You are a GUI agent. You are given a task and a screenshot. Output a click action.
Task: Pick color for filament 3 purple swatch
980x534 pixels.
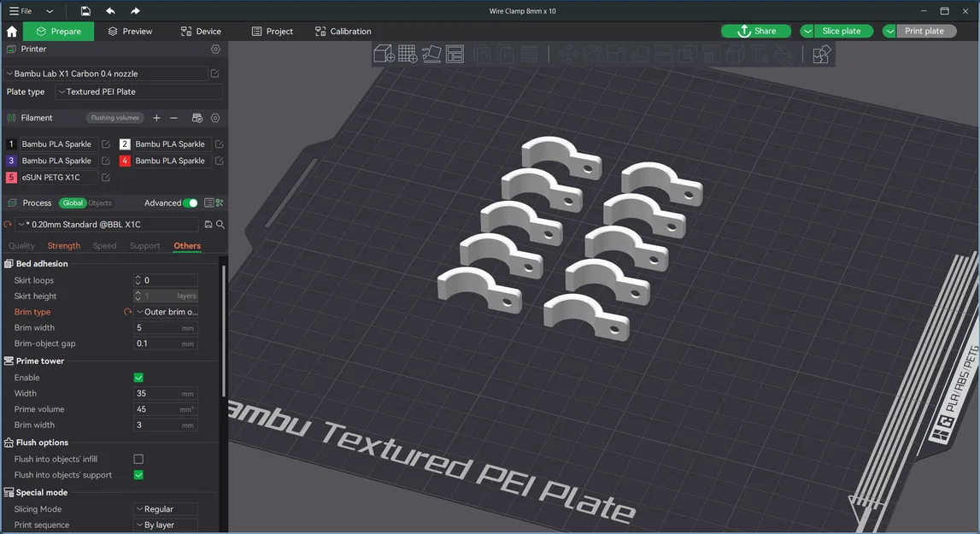click(x=10, y=161)
